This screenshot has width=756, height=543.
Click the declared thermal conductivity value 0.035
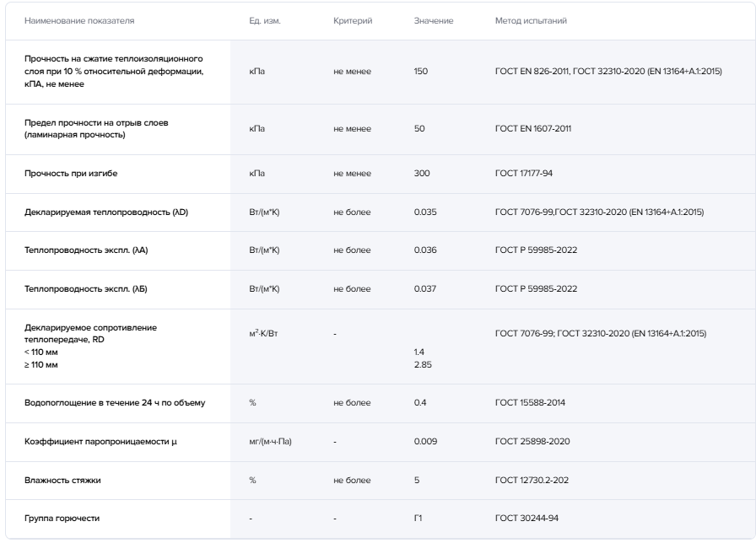click(425, 212)
